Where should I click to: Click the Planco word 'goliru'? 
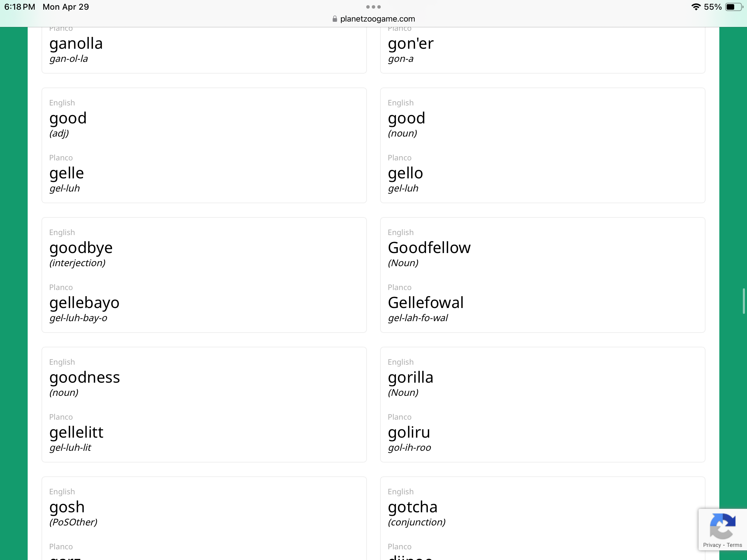tap(409, 432)
